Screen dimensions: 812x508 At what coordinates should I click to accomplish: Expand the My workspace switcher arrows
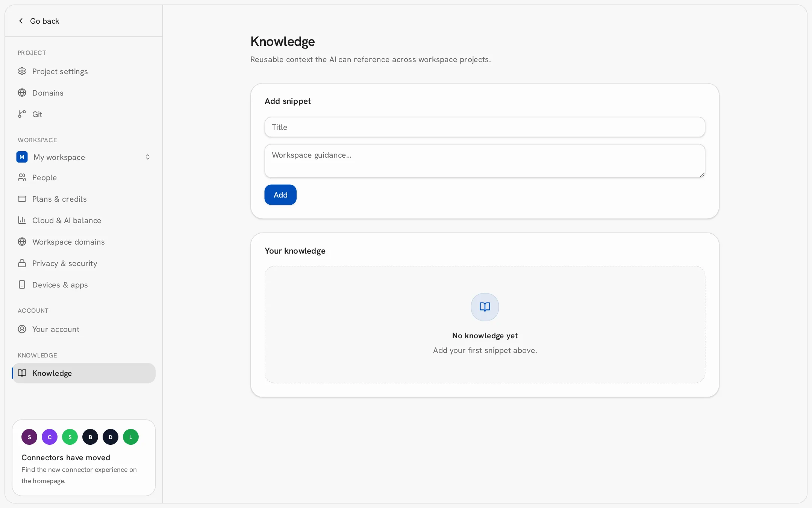point(148,157)
